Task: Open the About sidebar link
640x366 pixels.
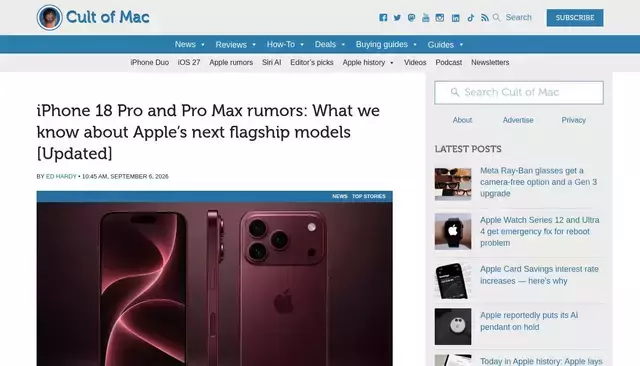Action: (x=462, y=120)
